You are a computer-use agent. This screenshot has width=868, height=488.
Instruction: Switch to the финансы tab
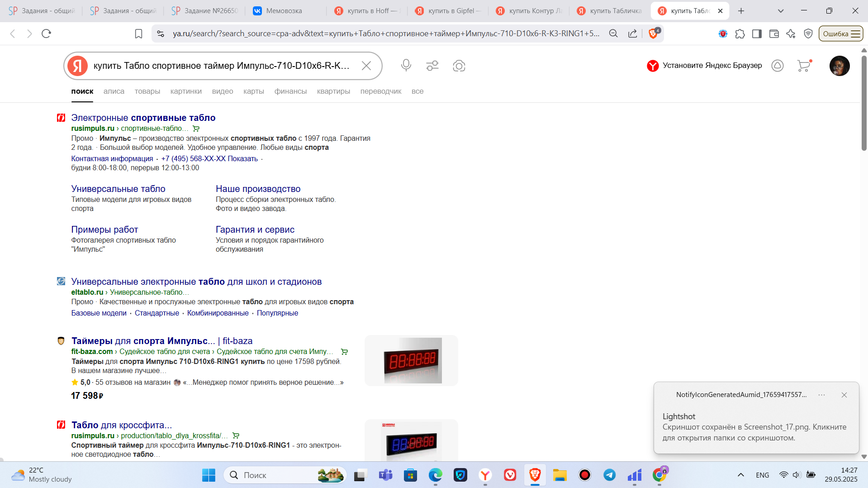(290, 91)
